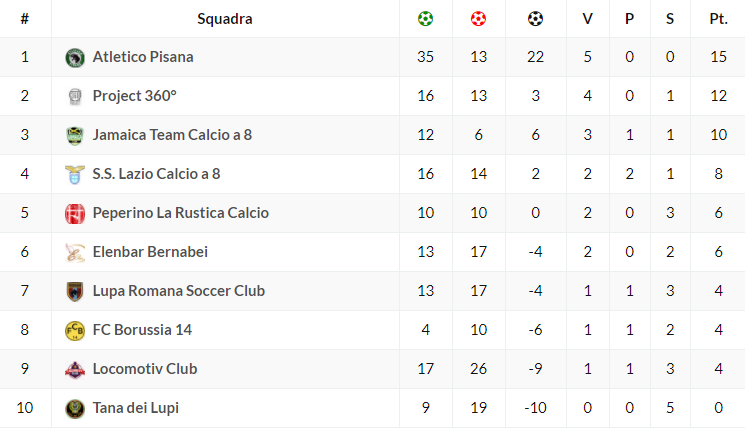Open the Atletico Pisana team link
This screenshot has width=745, height=428.
click(x=142, y=57)
